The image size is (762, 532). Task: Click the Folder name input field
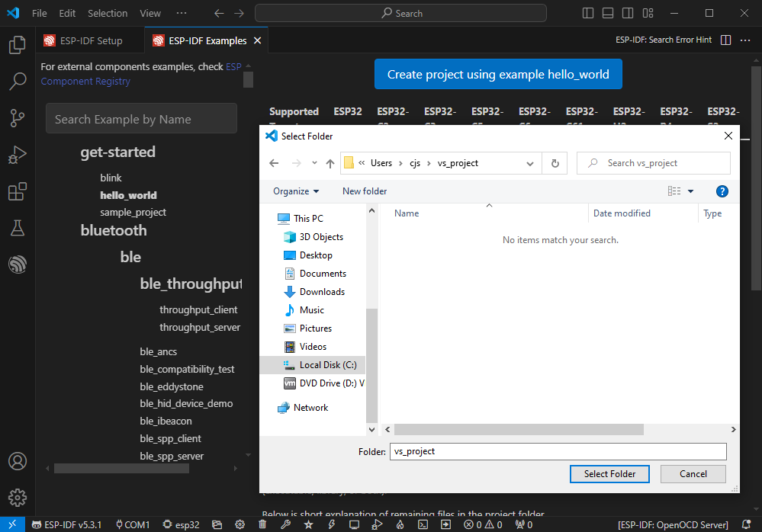coord(558,451)
